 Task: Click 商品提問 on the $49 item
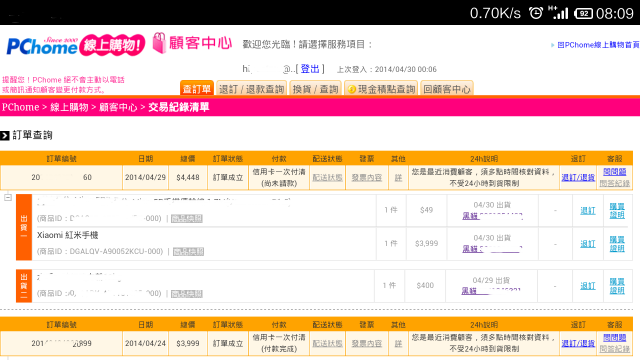[187, 218]
